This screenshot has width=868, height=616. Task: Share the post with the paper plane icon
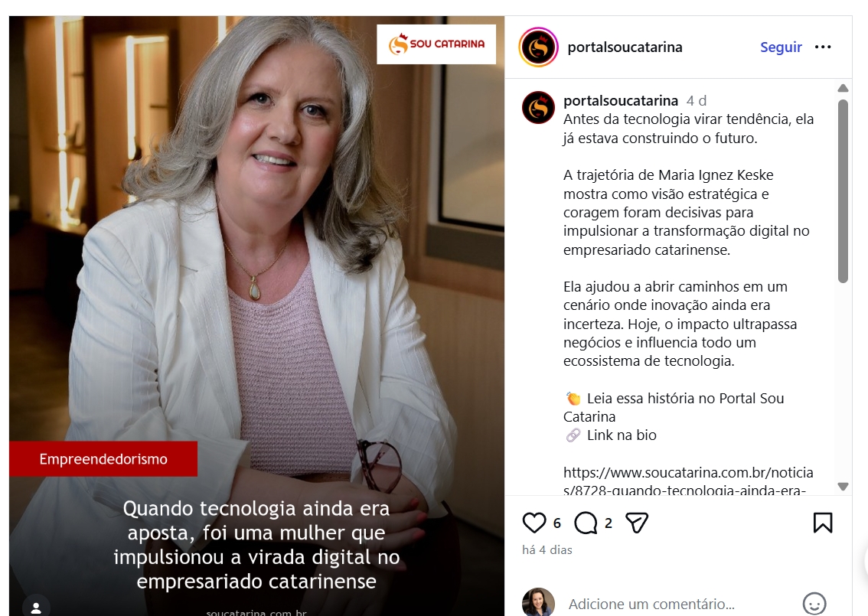click(x=637, y=523)
